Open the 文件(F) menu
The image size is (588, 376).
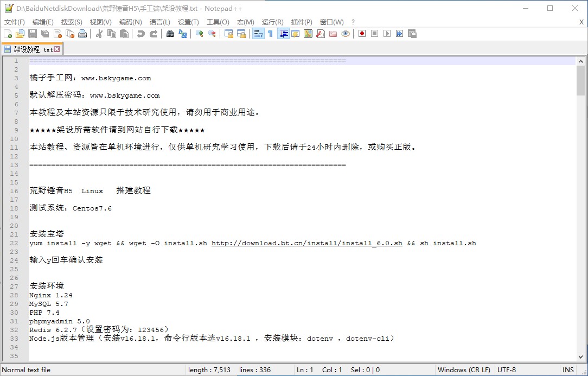[15, 22]
